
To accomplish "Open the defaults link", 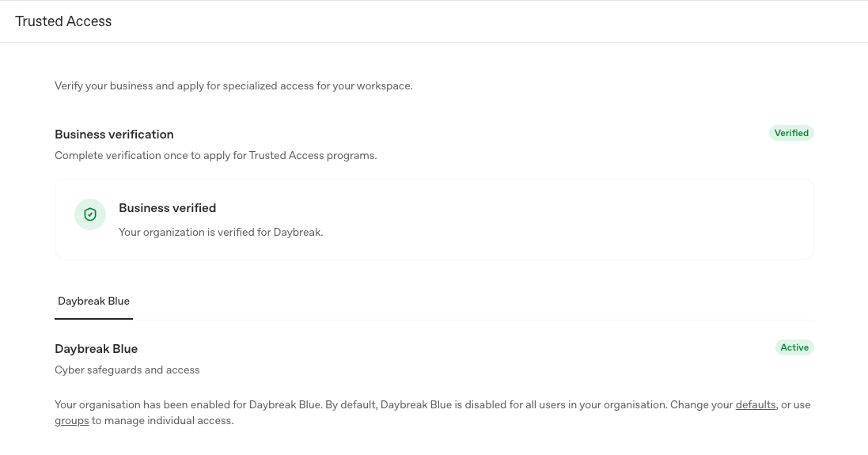I will pyautogui.click(x=756, y=404).
